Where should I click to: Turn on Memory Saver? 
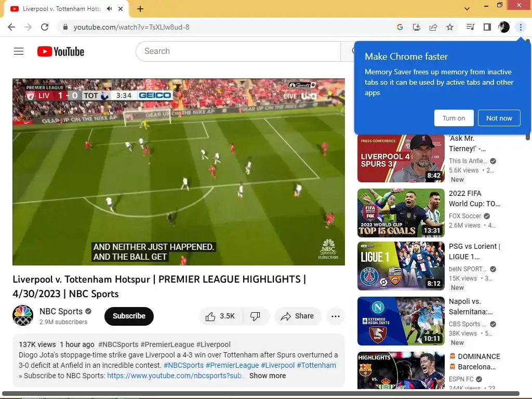(454, 118)
